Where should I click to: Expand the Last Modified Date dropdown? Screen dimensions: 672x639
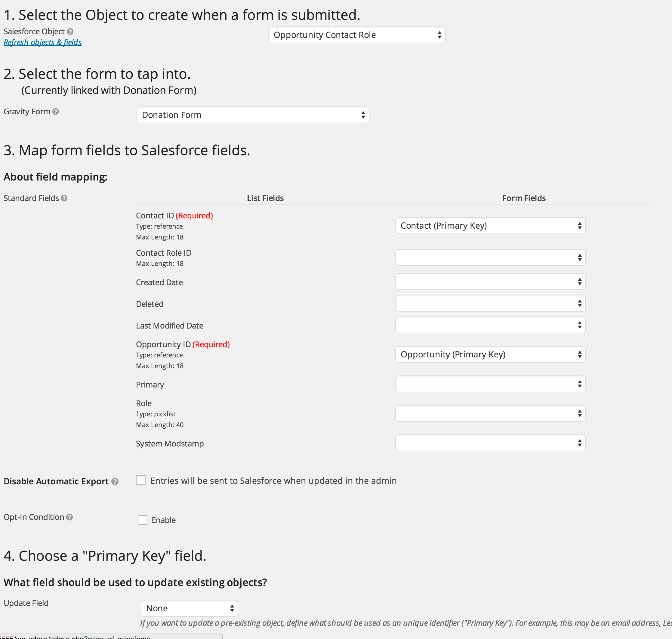(490, 325)
